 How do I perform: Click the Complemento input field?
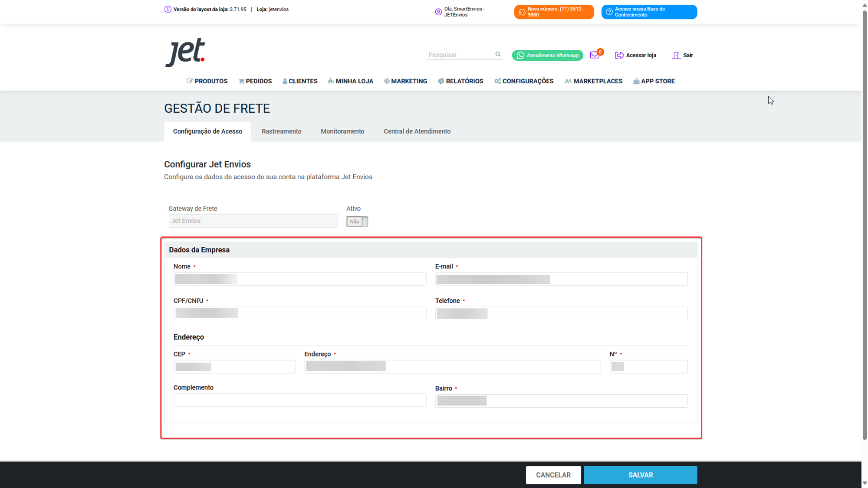click(x=299, y=400)
